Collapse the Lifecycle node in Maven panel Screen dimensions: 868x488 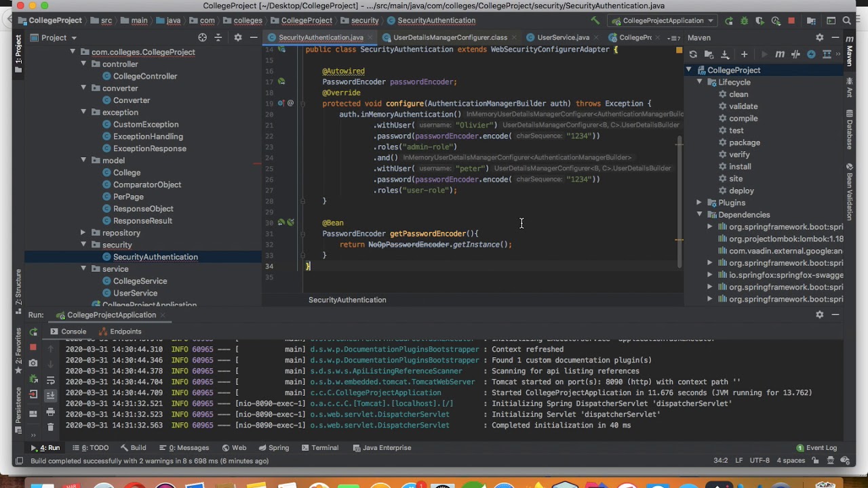pos(699,82)
